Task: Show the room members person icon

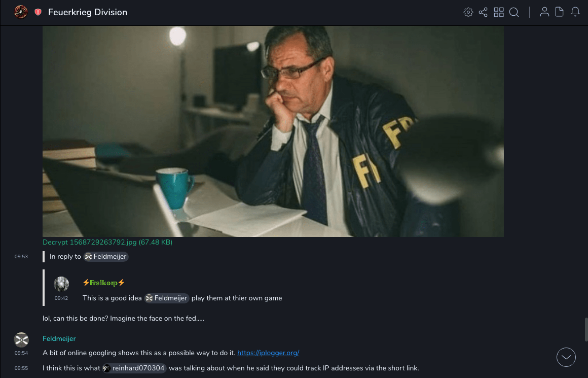Action: click(544, 12)
